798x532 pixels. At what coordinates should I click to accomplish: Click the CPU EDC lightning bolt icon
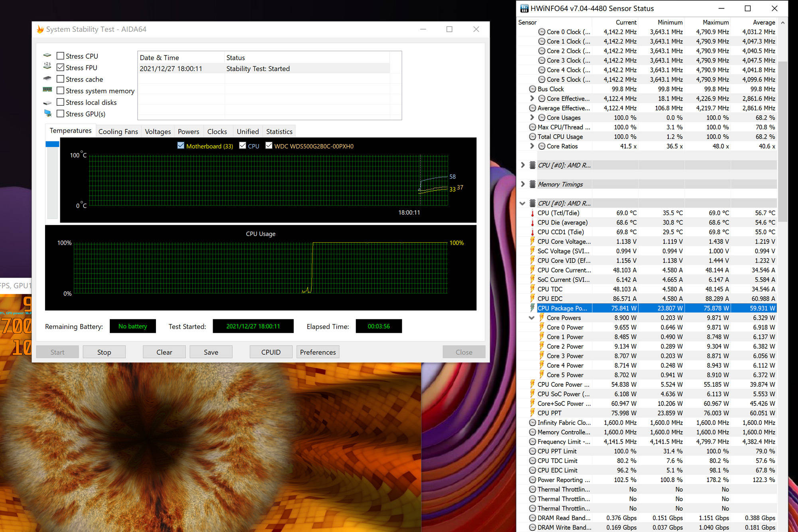pyautogui.click(x=532, y=299)
